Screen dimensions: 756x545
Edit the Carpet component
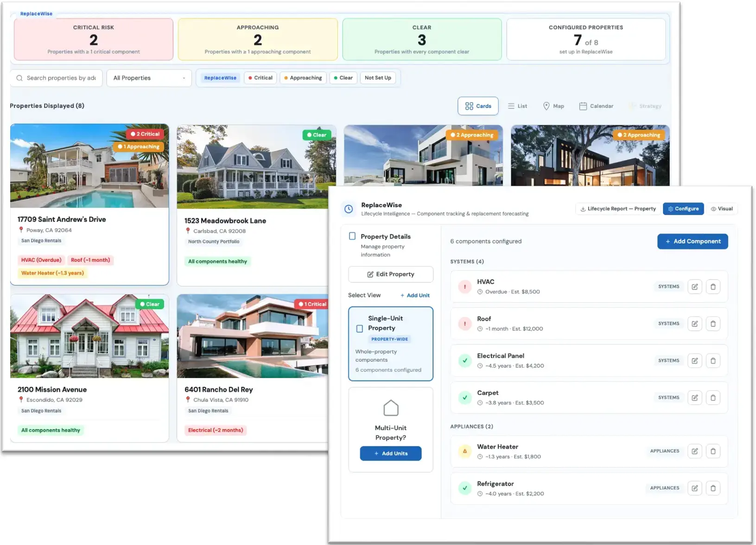tap(694, 398)
